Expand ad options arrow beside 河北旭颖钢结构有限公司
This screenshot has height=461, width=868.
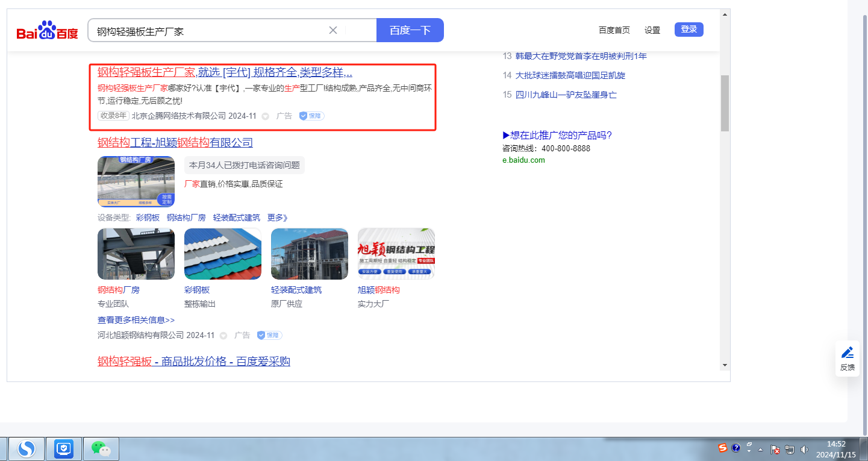[x=223, y=336]
